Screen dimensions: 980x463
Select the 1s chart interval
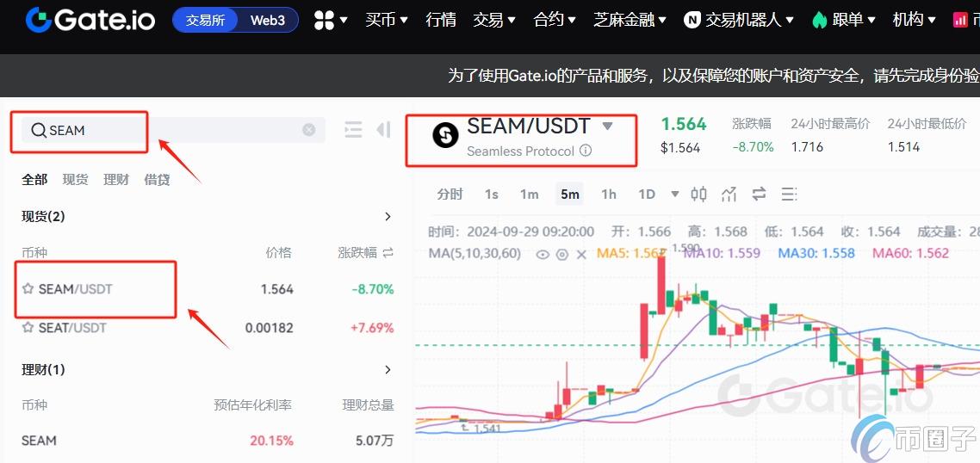coord(492,194)
